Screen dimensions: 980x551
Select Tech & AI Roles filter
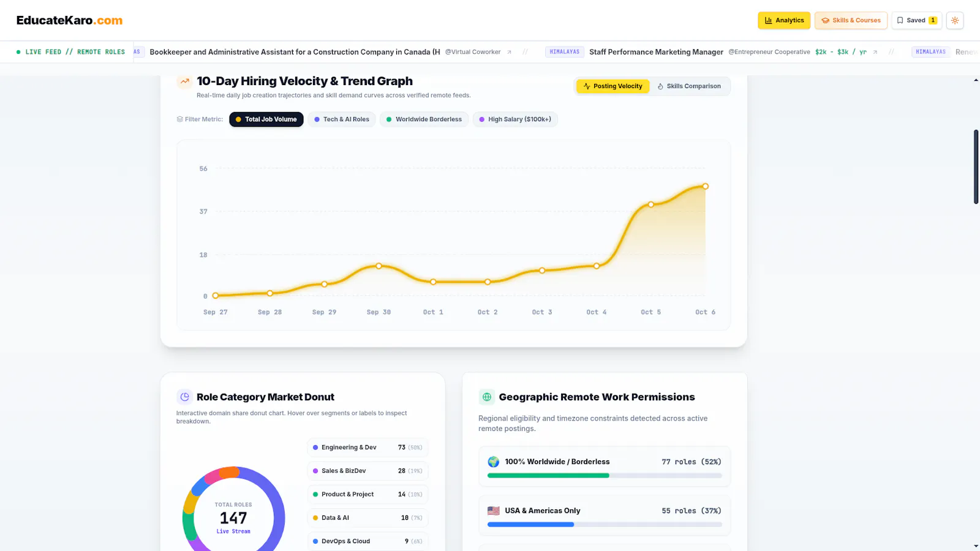(x=342, y=119)
